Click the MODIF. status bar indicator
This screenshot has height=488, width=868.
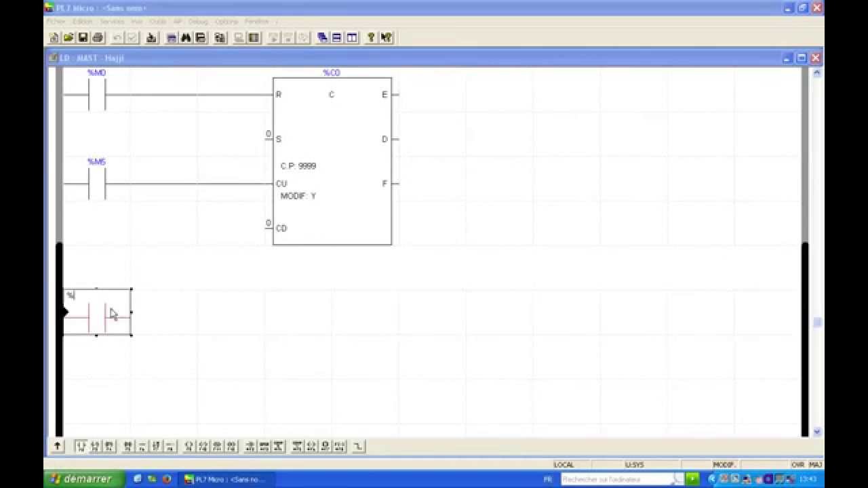724,465
